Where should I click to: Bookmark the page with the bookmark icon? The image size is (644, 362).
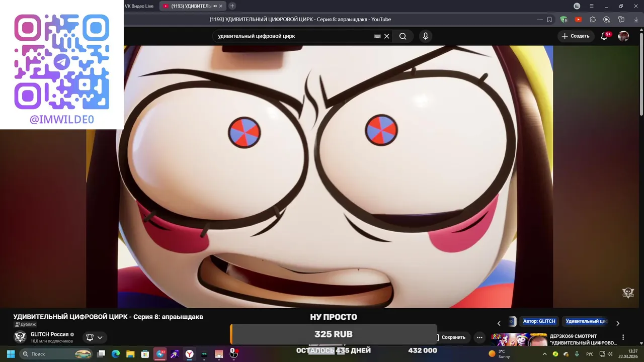(549, 20)
